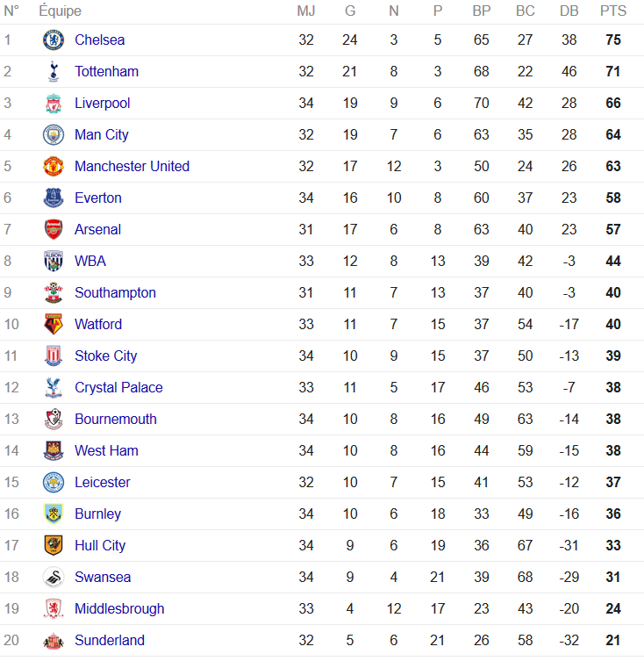Click the Leicester club crest icon
The width and height of the screenshot is (644, 661).
[54, 482]
